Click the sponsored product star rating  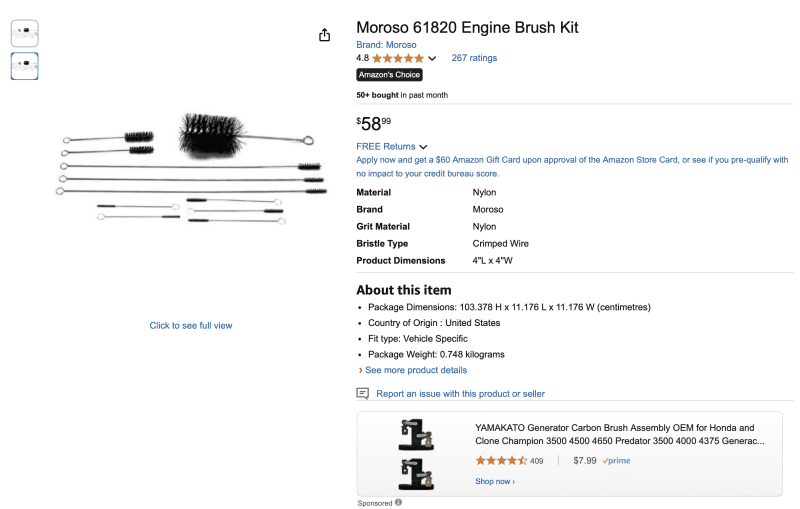pos(501,461)
